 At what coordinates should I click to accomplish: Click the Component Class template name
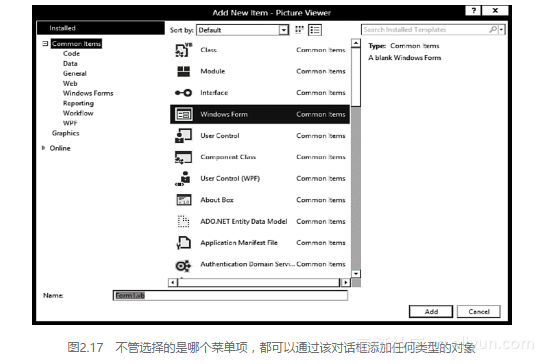(x=228, y=157)
